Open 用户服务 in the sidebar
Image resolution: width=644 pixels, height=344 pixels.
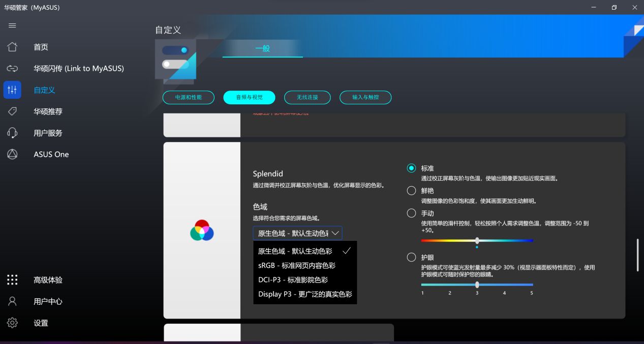coord(48,133)
